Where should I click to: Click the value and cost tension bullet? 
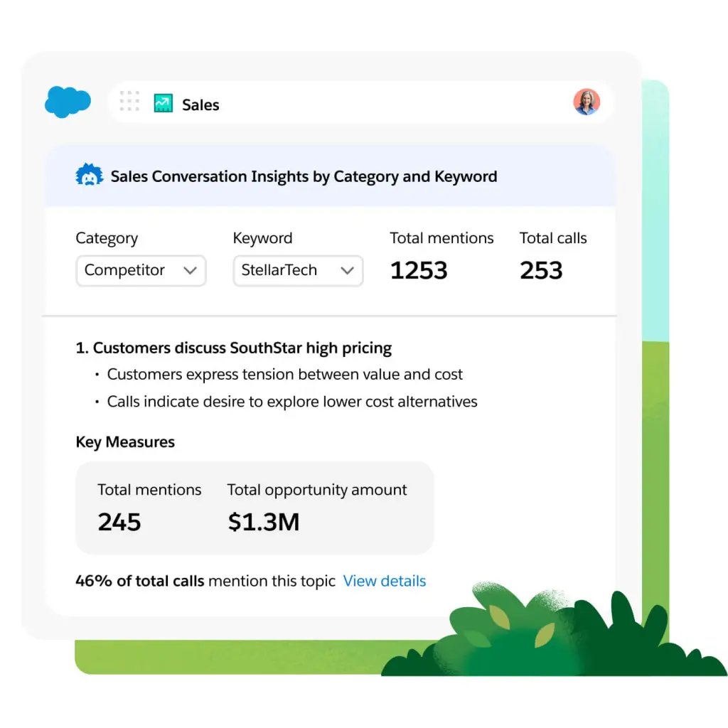pos(284,375)
